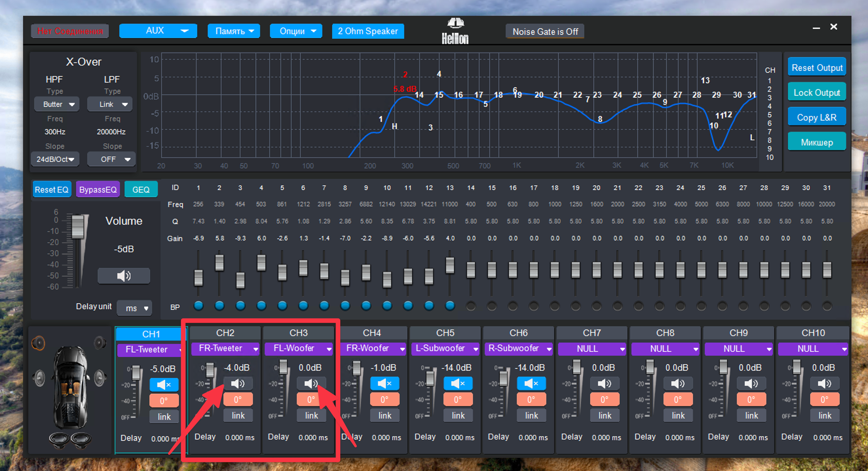
Task: Mute CH8 NULL channel speaker icon
Action: [677, 383]
